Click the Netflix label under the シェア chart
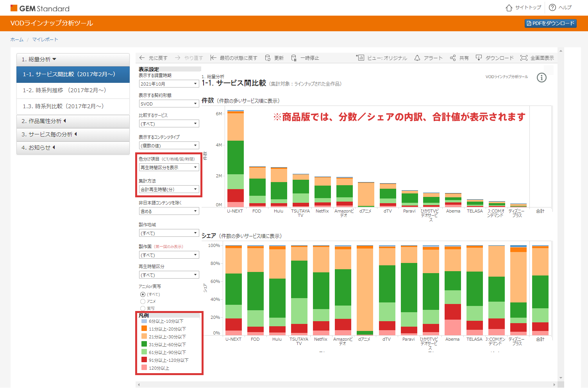 click(x=321, y=339)
